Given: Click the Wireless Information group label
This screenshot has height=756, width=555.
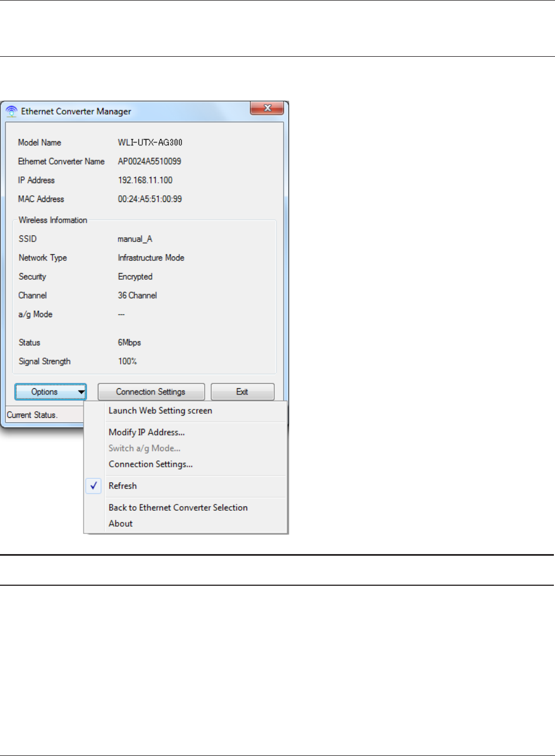Looking at the screenshot, I should 53,220.
